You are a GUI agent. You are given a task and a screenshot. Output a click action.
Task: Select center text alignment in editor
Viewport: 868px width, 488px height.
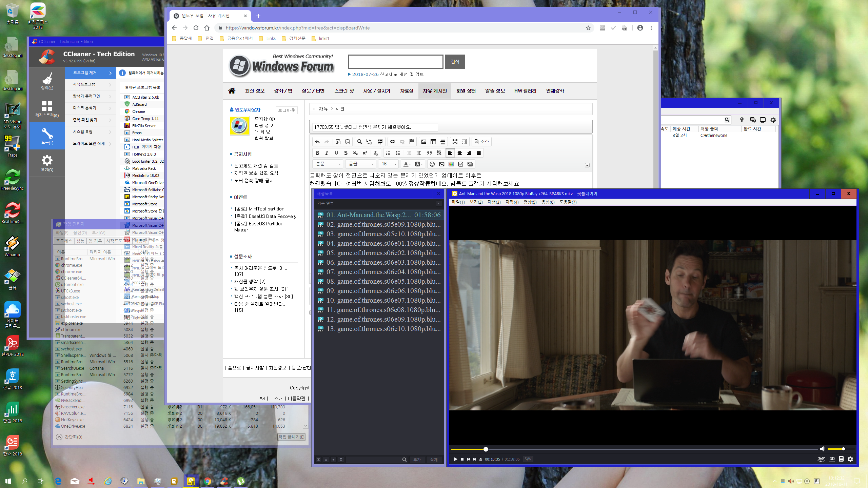[460, 153]
